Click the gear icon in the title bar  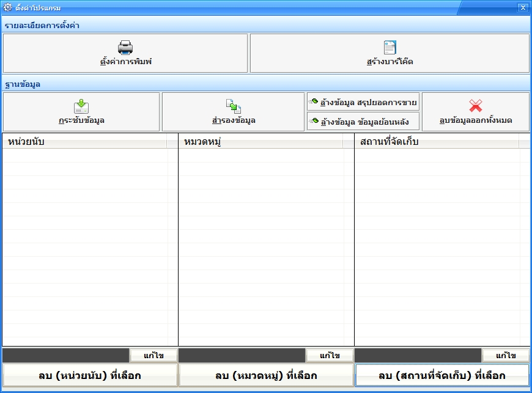coord(7,7)
